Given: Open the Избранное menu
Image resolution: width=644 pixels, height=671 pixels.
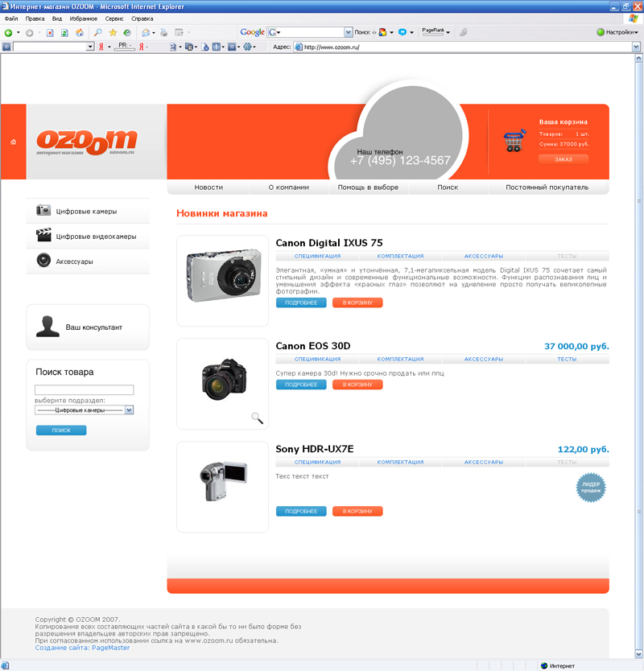Looking at the screenshot, I should (84, 19).
